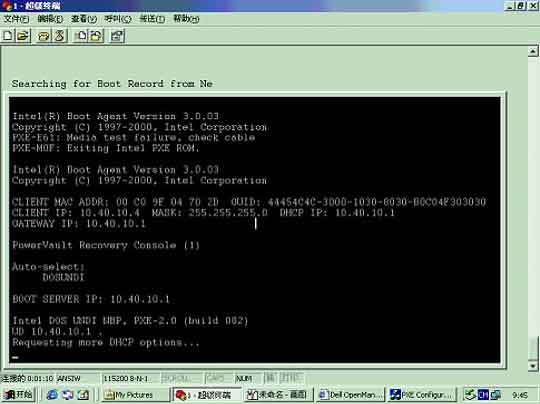The width and height of the screenshot is (540, 404).
Task: Click the HyperTerminal title bar icon
Action: coord(7,6)
